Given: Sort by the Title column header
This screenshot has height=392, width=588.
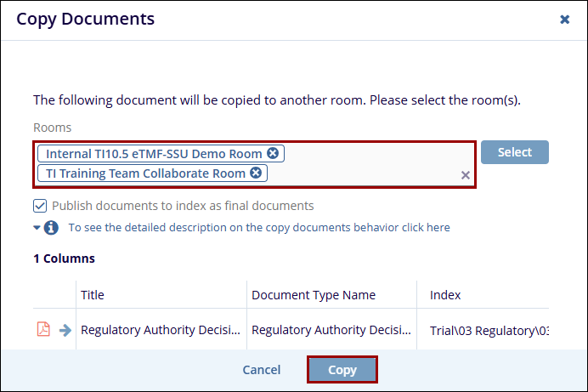Looking at the screenshot, I should point(93,295).
